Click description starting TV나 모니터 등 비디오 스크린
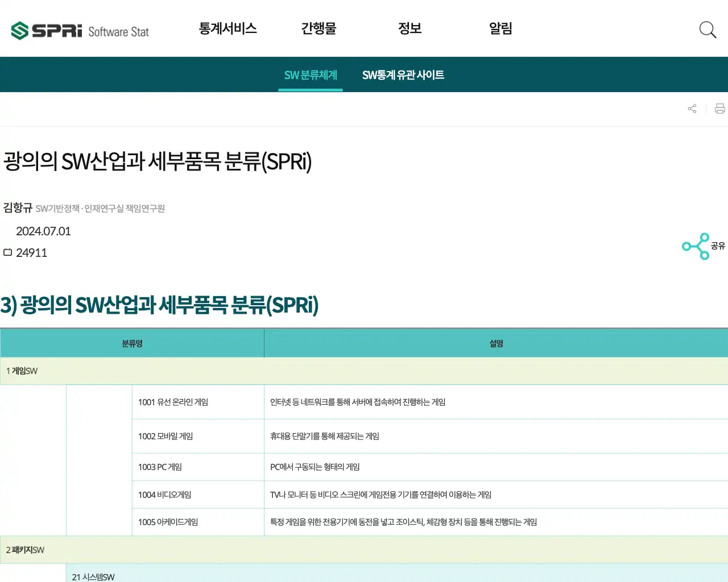The height and width of the screenshot is (582, 728). (381, 495)
